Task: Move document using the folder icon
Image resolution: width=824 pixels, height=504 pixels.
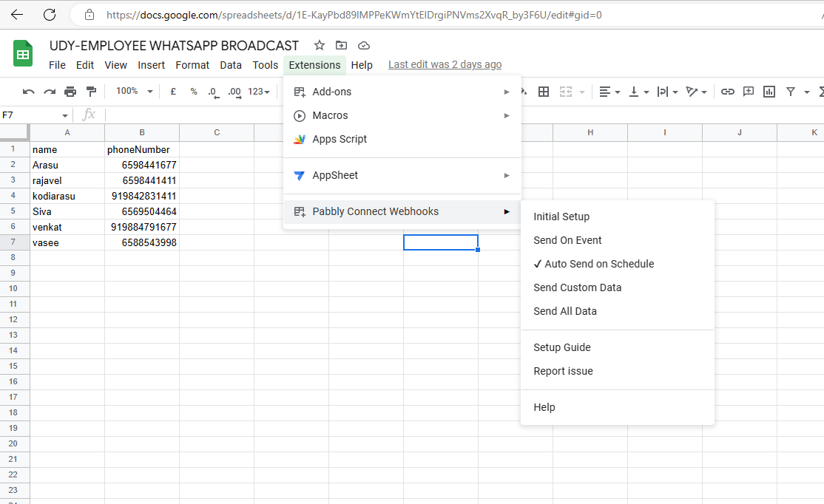Action: 341,46
